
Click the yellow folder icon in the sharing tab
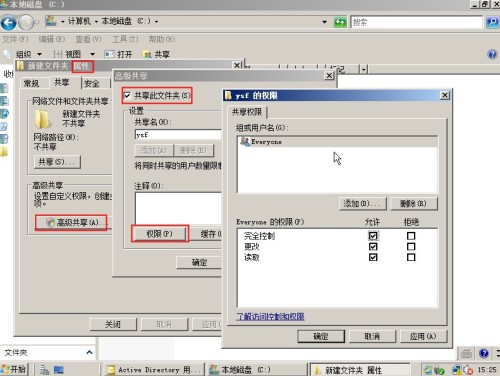point(43,119)
